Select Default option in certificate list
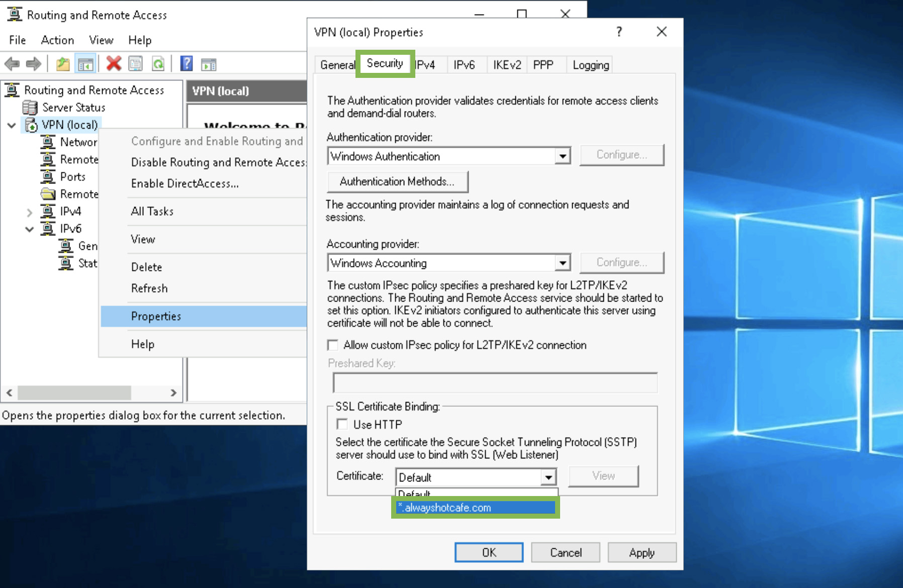The image size is (903, 588). pyautogui.click(x=477, y=494)
